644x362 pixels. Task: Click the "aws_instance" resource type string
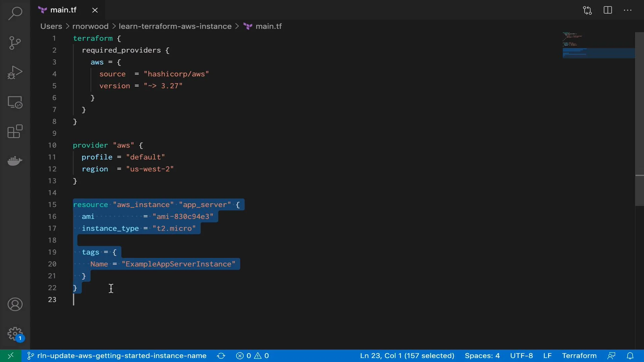pos(143,204)
